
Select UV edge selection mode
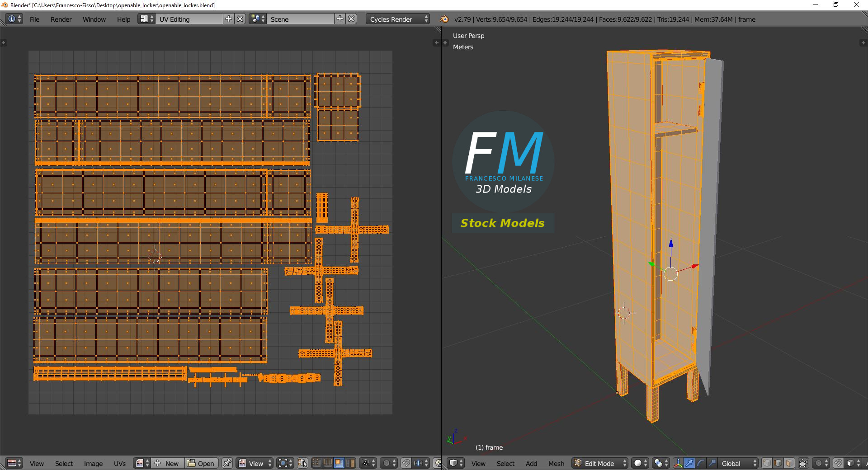tap(328, 463)
